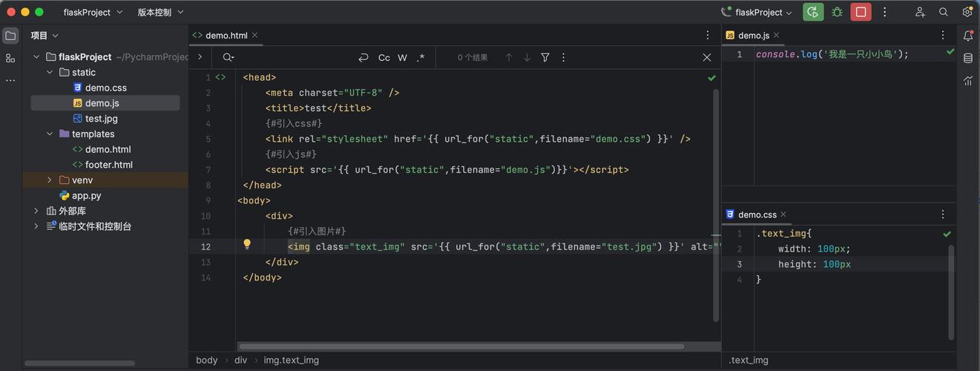Click the yellow intention lightbulb icon
The height and width of the screenshot is (371, 980).
coord(248,245)
